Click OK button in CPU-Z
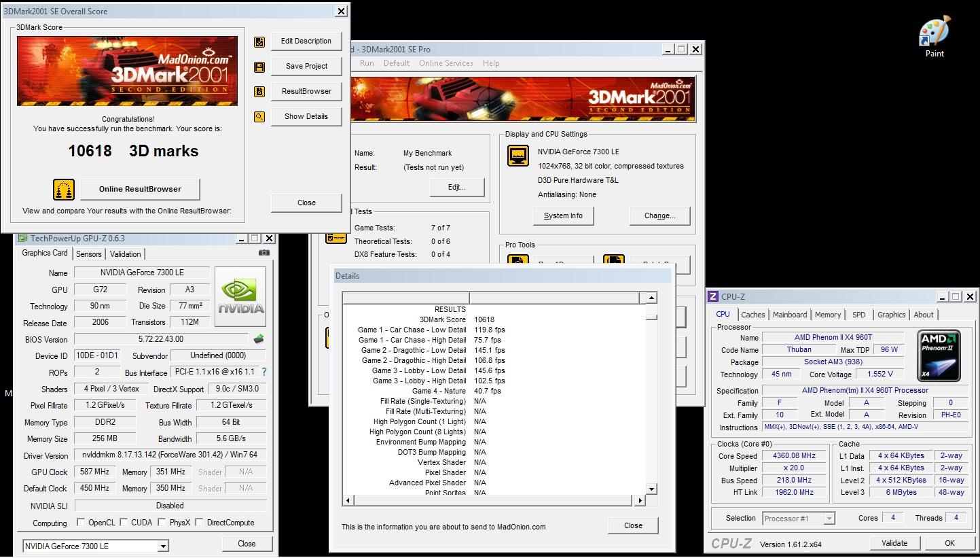This screenshot has height=558, width=980. pos(949,543)
